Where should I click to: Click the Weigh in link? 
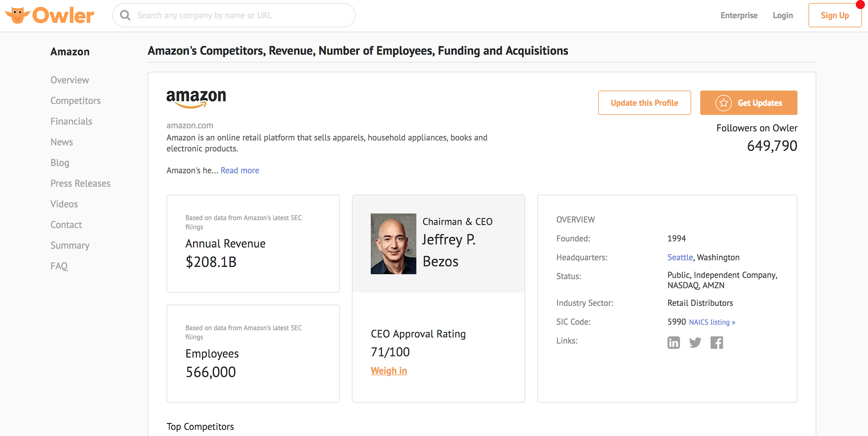(389, 371)
